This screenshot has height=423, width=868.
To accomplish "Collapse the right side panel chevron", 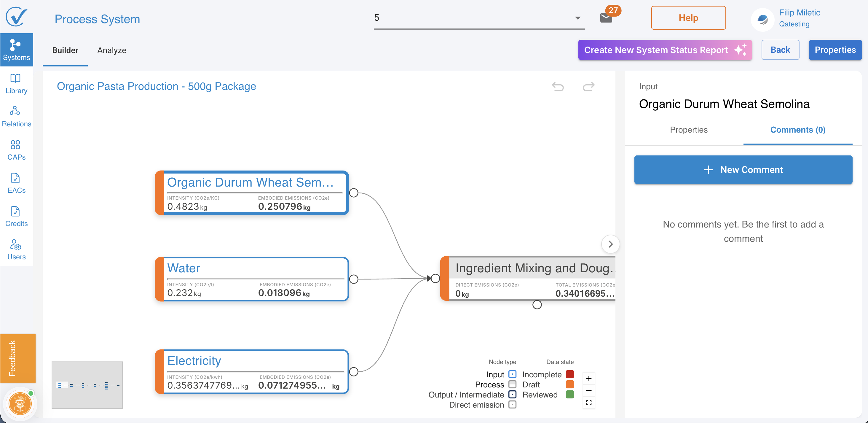I will pyautogui.click(x=610, y=244).
